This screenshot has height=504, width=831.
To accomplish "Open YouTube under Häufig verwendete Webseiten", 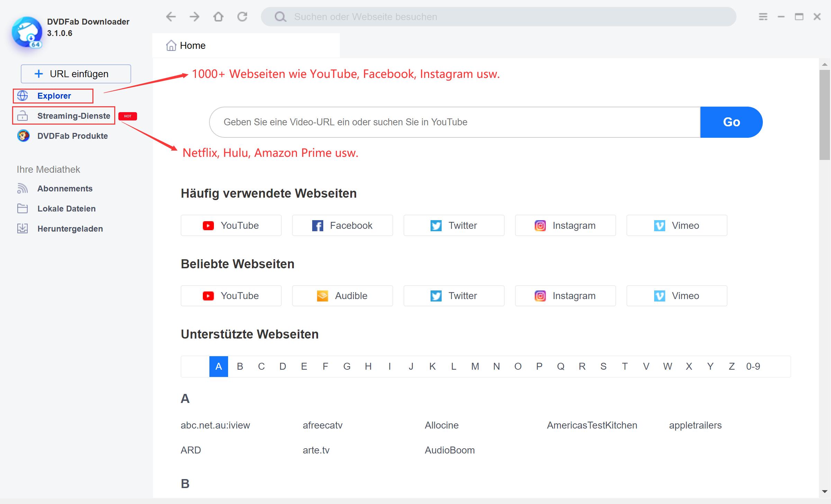I will click(x=231, y=225).
